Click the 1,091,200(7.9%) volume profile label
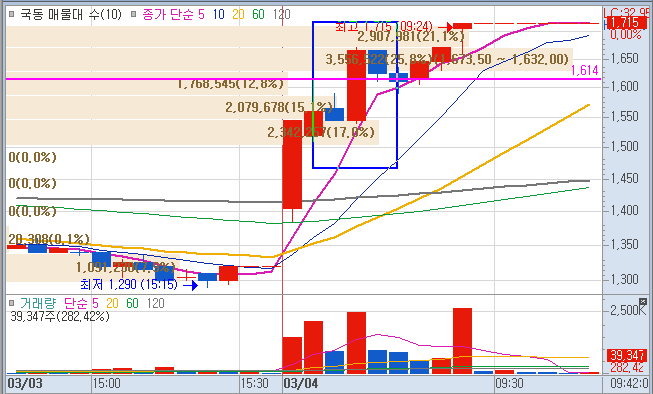 (125, 267)
